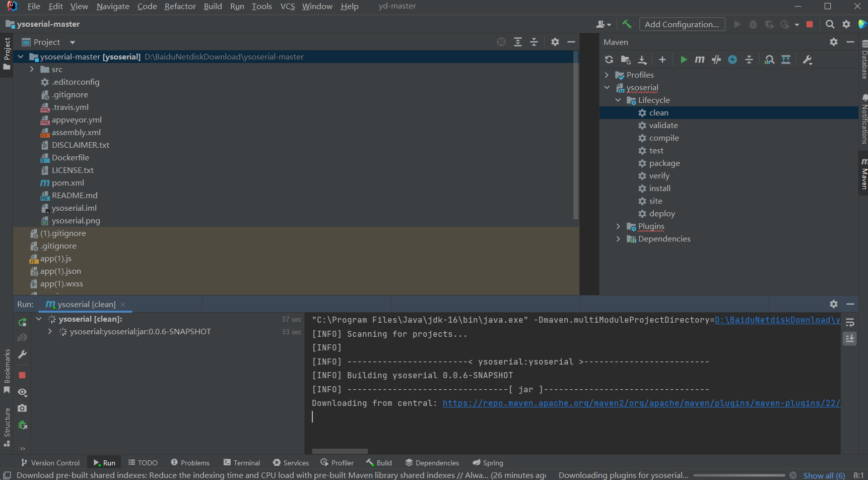
Task: Open Maven dependency analyzer icon
Action: pos(769,59)
